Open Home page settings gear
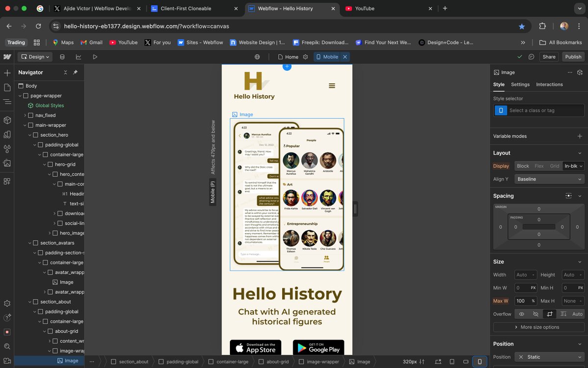Screen dimensions: 588x368 (305, 57)
